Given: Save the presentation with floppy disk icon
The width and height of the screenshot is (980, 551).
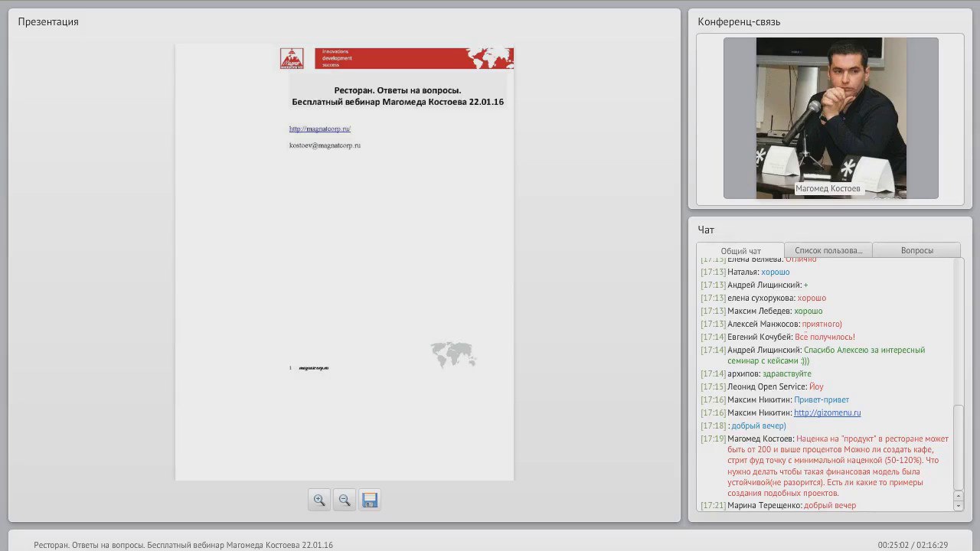Looking at the screenshot, I should point(370,500).
